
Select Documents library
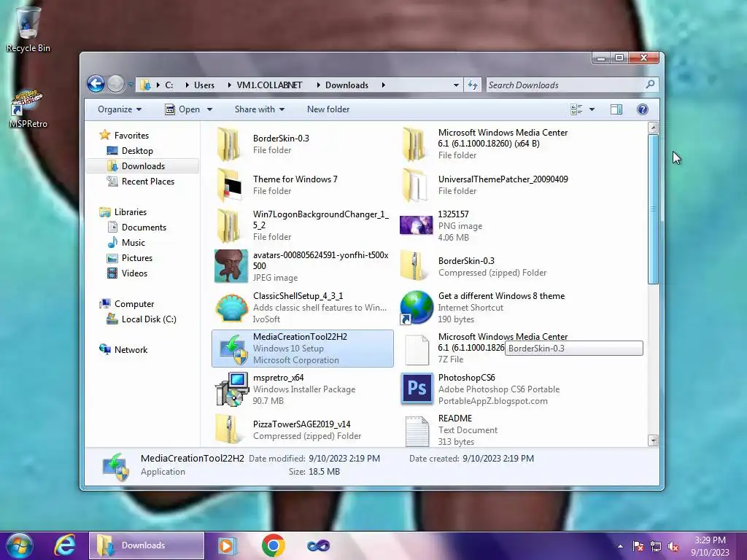click(x=144, y=227)
